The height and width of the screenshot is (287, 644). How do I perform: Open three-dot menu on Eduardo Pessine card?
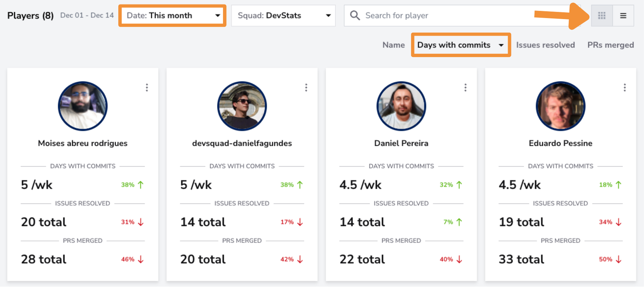point(625,88)
